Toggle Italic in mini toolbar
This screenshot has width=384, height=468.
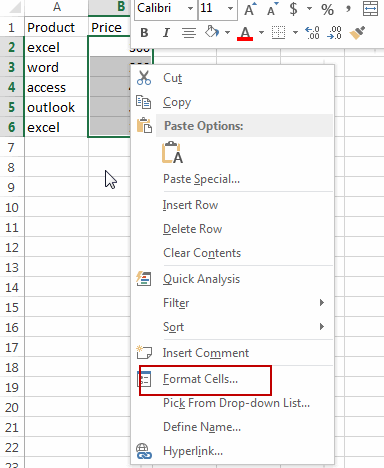(166, 33)
